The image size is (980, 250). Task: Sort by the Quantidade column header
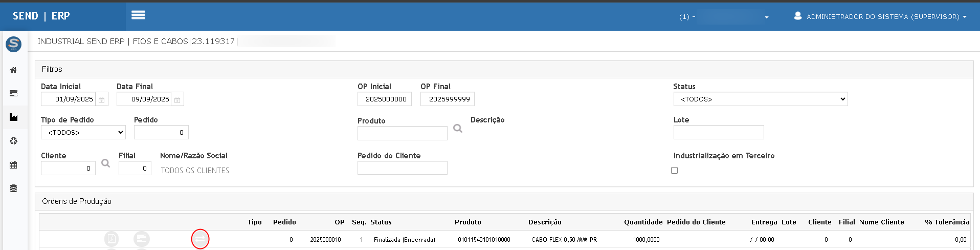[x=643, y=222]
